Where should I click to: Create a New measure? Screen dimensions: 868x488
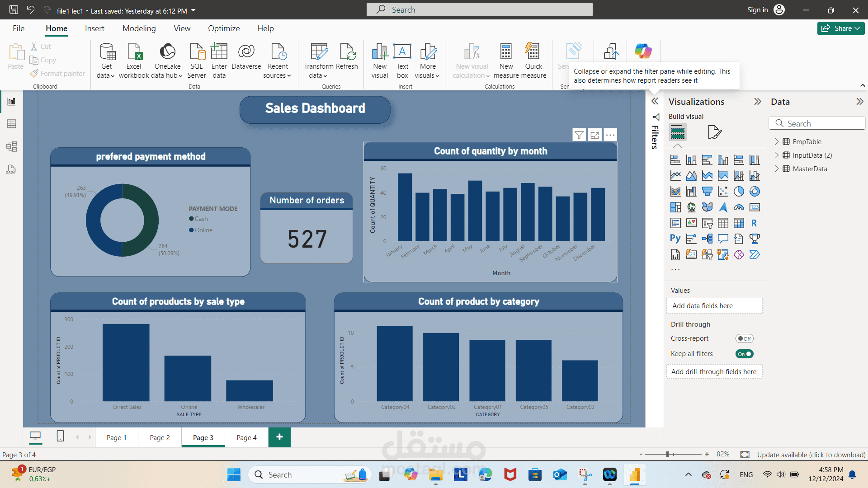506,61
